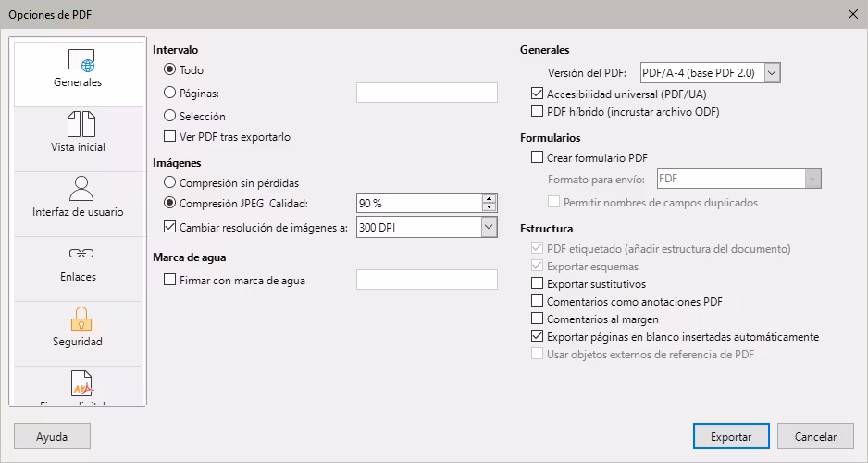
Task: Open the Seguridad padlock icon
Action: coord(81,319)
